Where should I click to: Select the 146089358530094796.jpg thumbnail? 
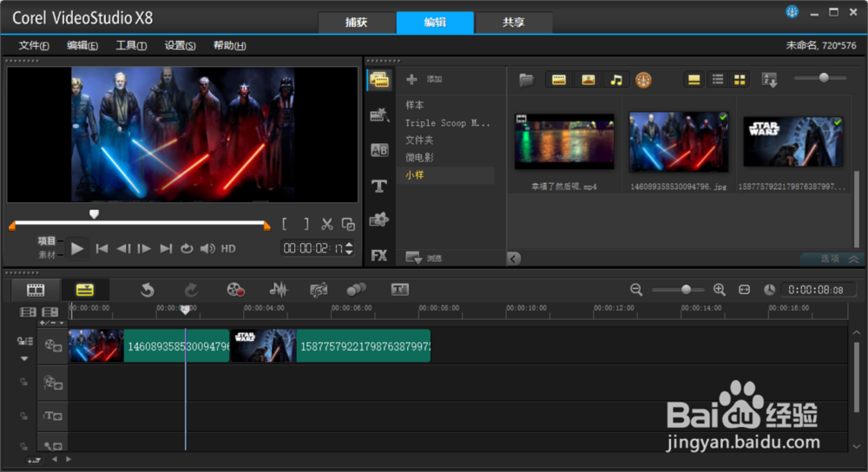click(x=679, y=141)
